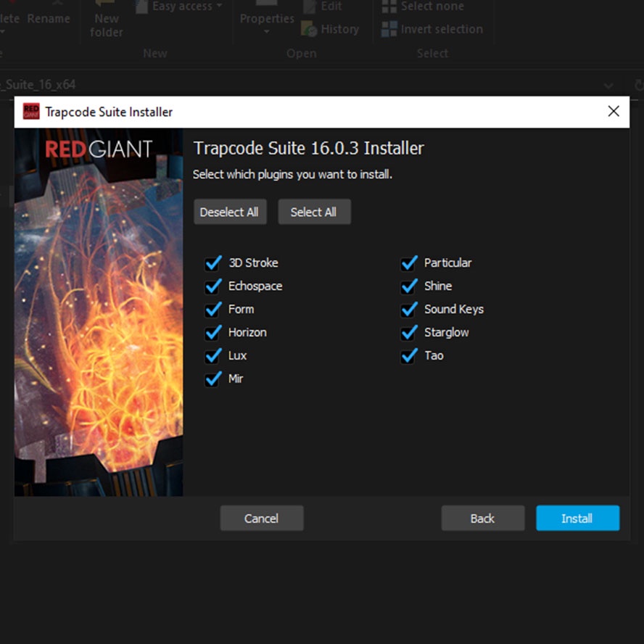The width and height of the screenshot is (644, 644).
Task: Go Back to the previous installer step
Action: (x=482, y=519)
